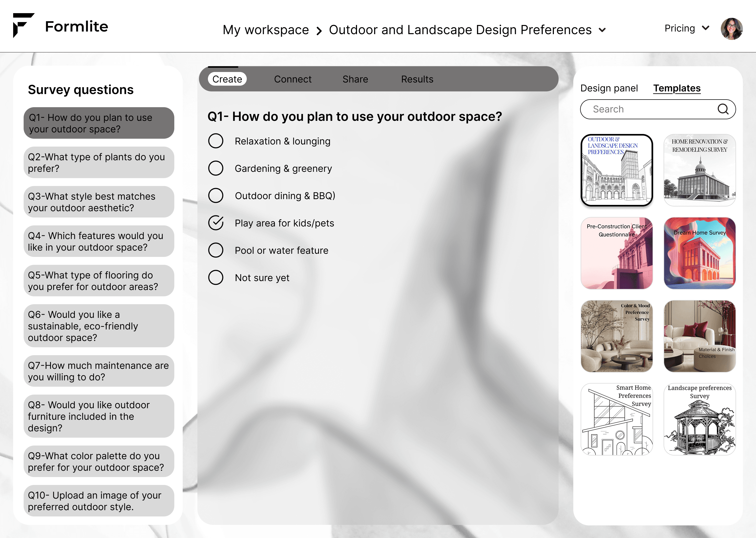The image size is (756, 538).
Task: Choose the Dream Home Survey template
Action: [x=699, y=254]
